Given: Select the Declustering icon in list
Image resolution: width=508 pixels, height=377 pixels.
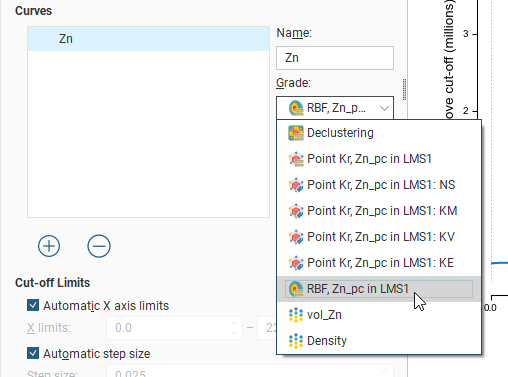Looking at the screenshot, I should point(296,133).
